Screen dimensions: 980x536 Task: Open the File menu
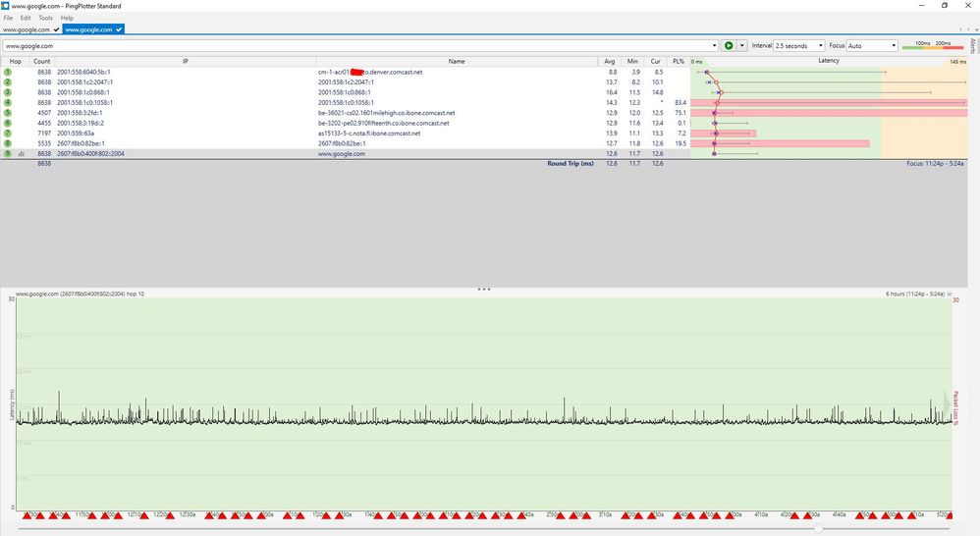pyautogui.click(x=8, y=18)
